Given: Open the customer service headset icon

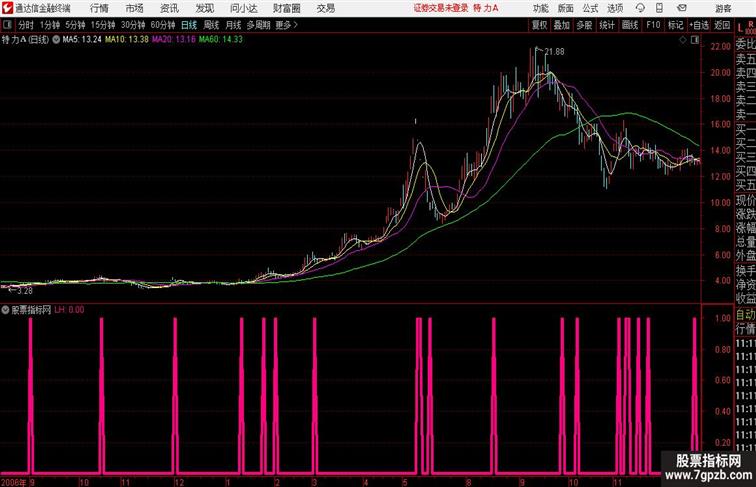Looking at the screenshot, I should point(640,8).
